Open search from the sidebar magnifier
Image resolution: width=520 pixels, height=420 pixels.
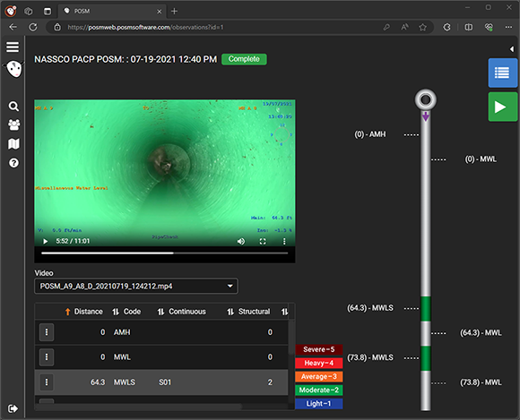(x=13, y=107)
